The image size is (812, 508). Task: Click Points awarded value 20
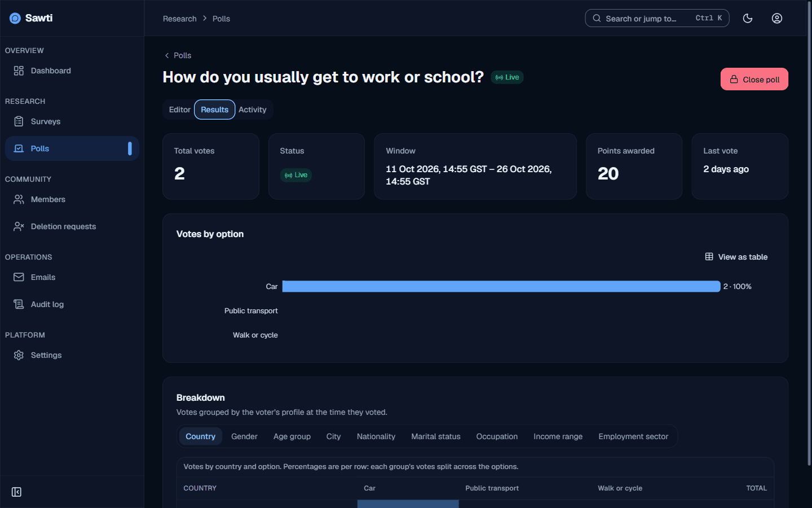(608, 174)
